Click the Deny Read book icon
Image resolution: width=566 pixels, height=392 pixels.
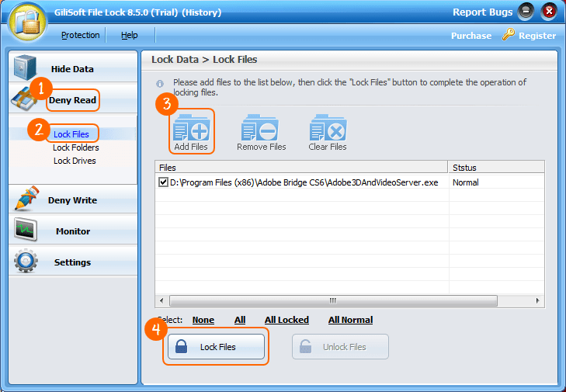click(23, 98)
